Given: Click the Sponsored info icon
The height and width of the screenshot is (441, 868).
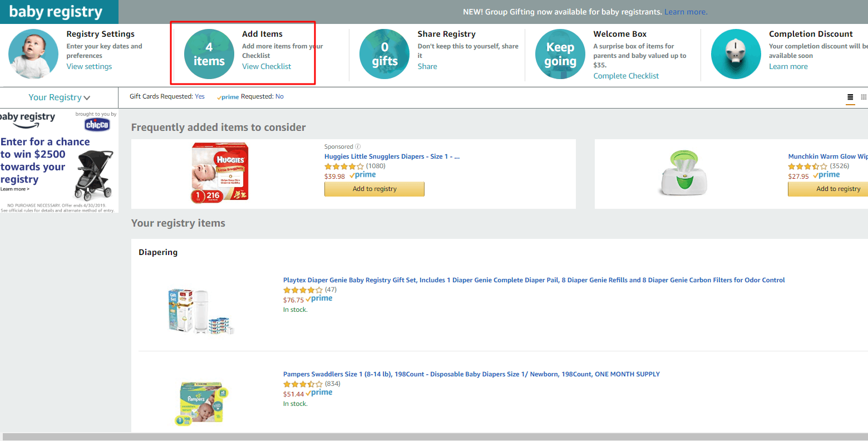Looking at the screenshot, I should (358, 146).
